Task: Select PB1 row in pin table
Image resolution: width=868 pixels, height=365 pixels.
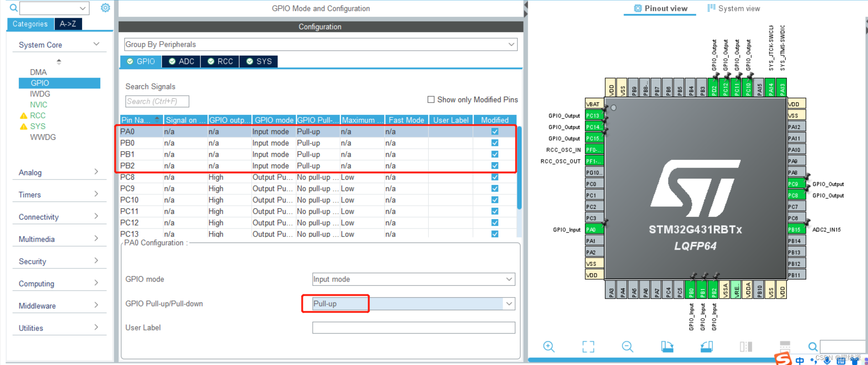Action: click(317, 154)
